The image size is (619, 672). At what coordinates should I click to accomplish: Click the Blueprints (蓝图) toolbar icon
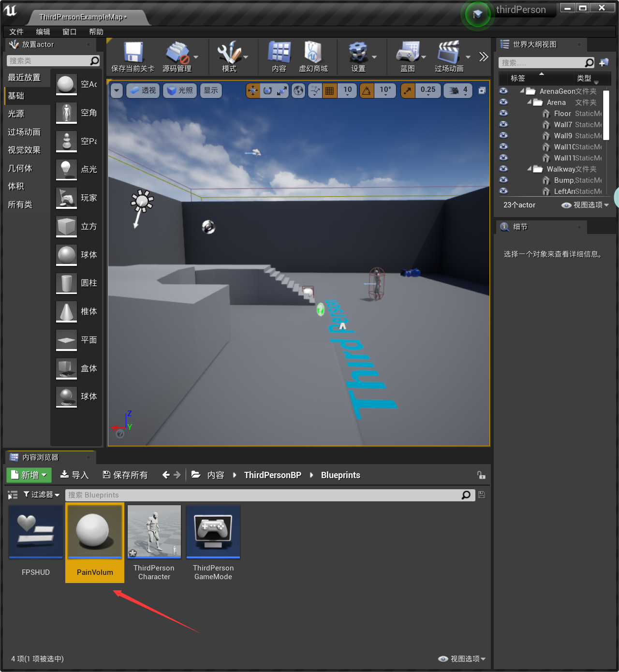408,52
